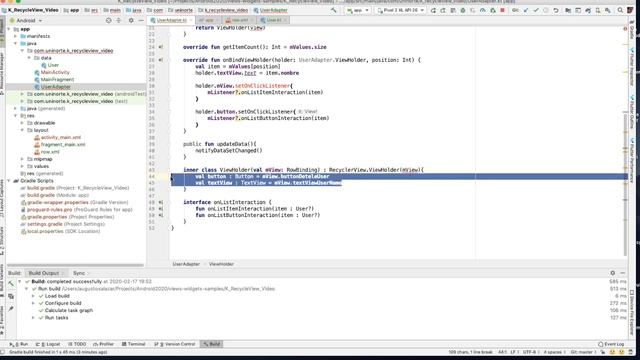Collapse the app module tree node
This screenshot has width=640, height=360.
point(9,29)
